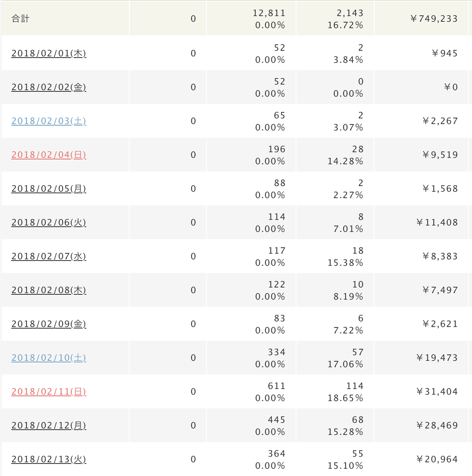
Task: Click the 2,143 total conversions cell
Action: 335,19
